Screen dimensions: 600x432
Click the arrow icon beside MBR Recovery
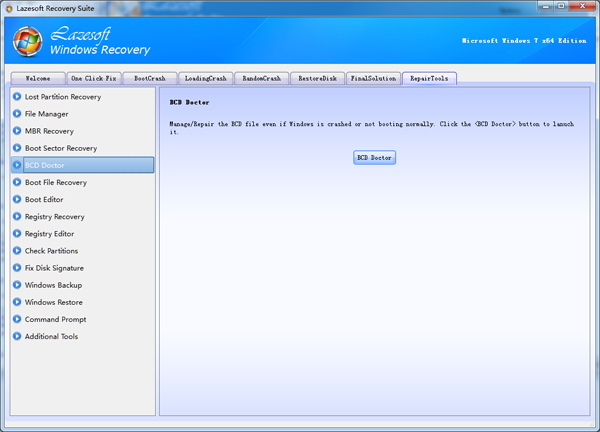17,131
